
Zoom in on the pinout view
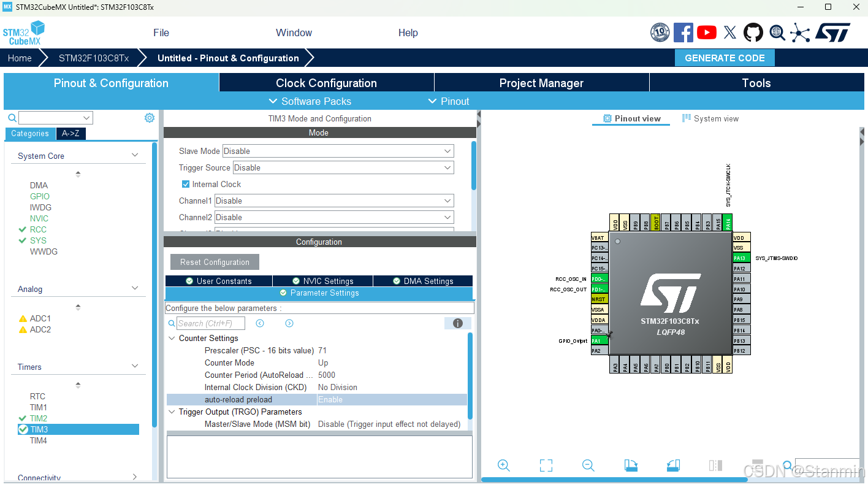504,466
